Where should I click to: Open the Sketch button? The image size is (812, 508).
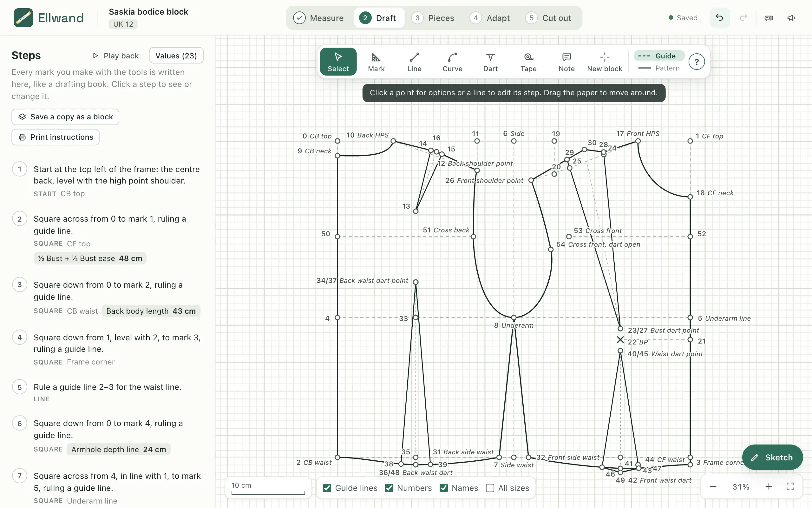772,457
